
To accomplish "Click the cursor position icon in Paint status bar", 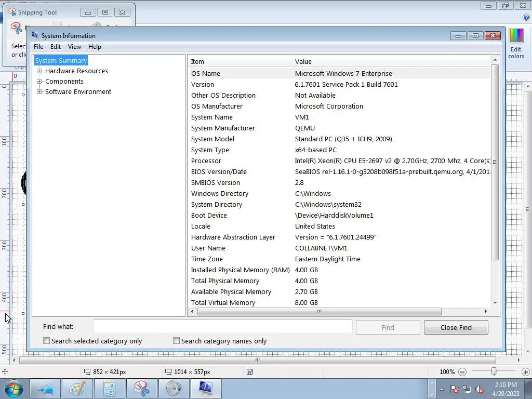I will (5, 372).
